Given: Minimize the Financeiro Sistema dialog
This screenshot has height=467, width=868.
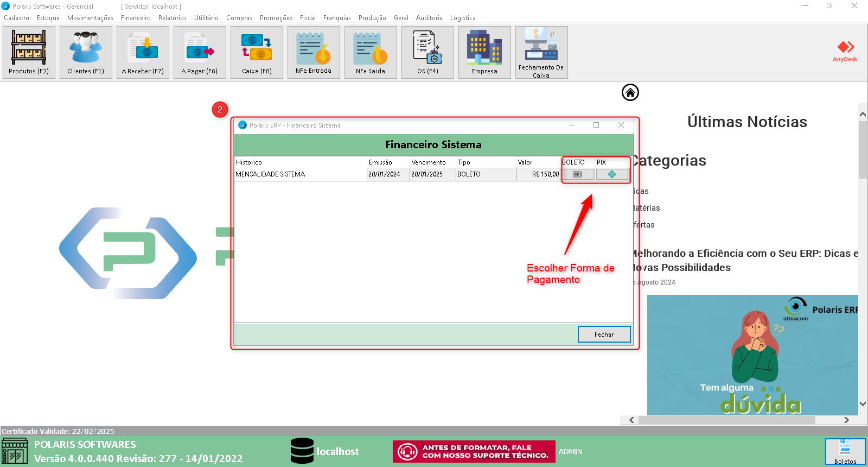Looking at the screenshot, I should pos(572,125).
